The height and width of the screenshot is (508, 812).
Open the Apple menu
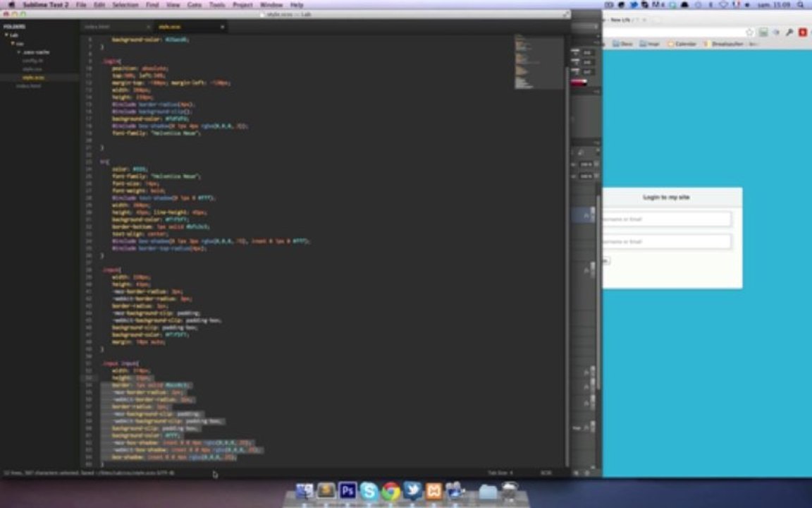click(11, 5)
